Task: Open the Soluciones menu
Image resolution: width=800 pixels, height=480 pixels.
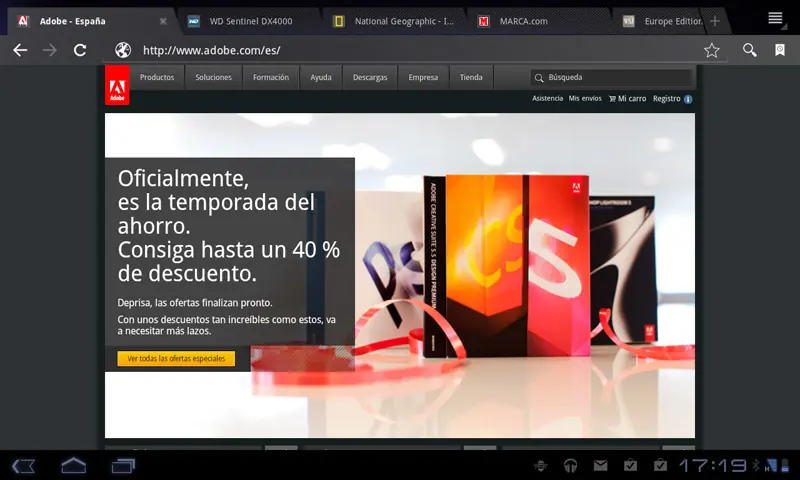Action: point(213,77)
